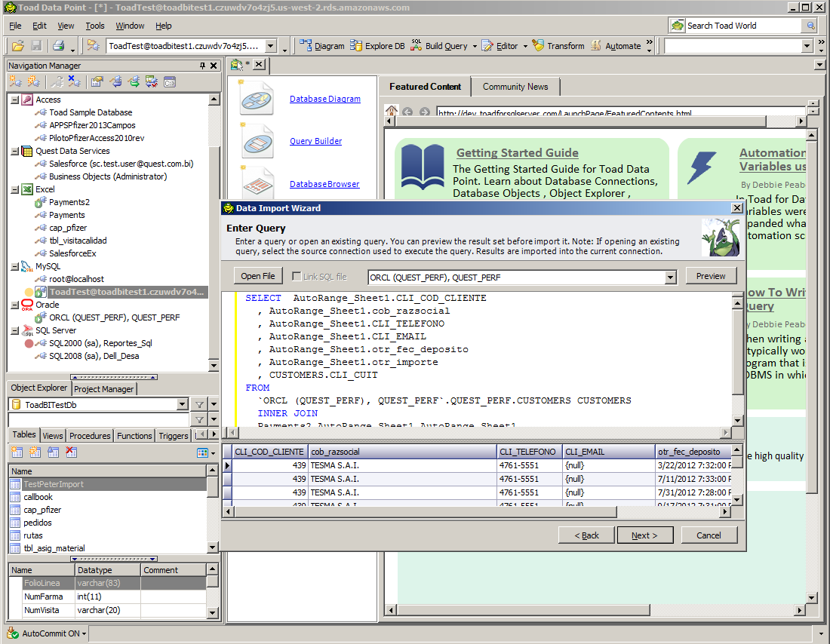The image size is (830, 644).
Task: Open Explore DB from the toolbar
Action: tap(377, 46)
